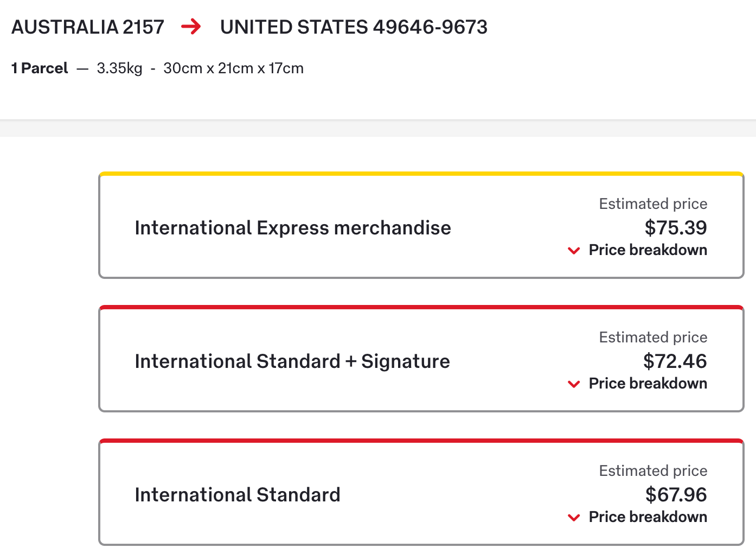Open Price breakdown for International Express merchandise
The image size is (756, 560).
[x=648, y=250]
